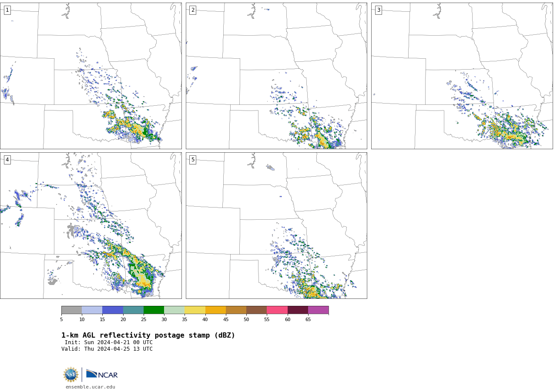Click the NSF logo icon
This screenshot has width=557, height=392.
pyautogui.click(x=71, y=375)
